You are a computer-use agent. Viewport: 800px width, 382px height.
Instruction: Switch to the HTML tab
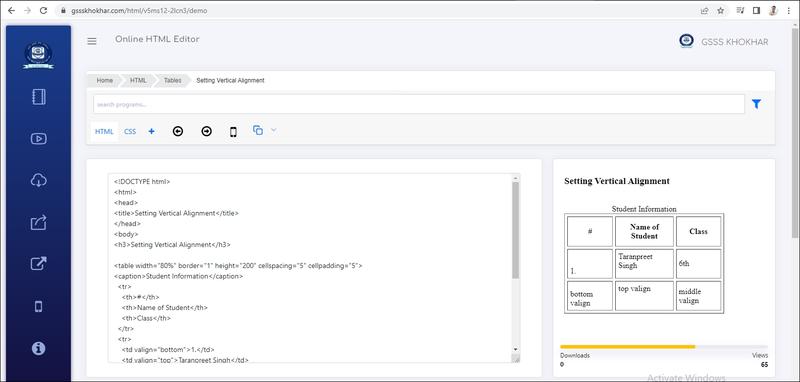point(104,132)
